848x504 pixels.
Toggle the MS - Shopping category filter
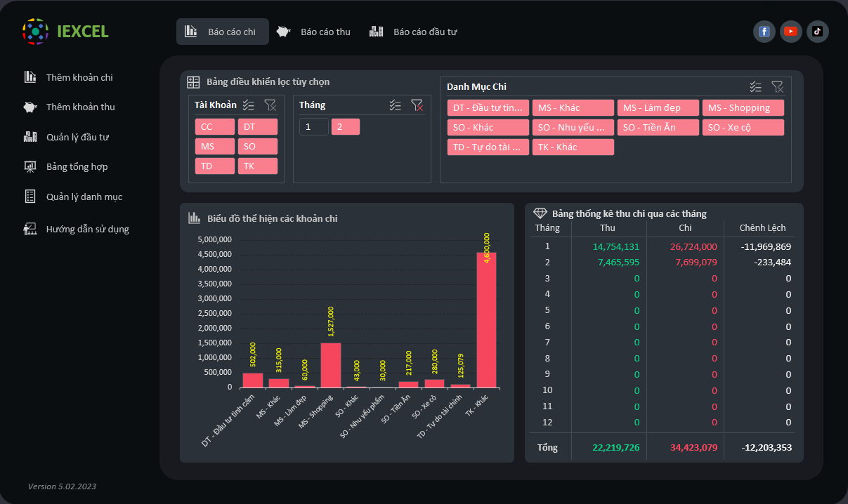click(x=743, y=108)
